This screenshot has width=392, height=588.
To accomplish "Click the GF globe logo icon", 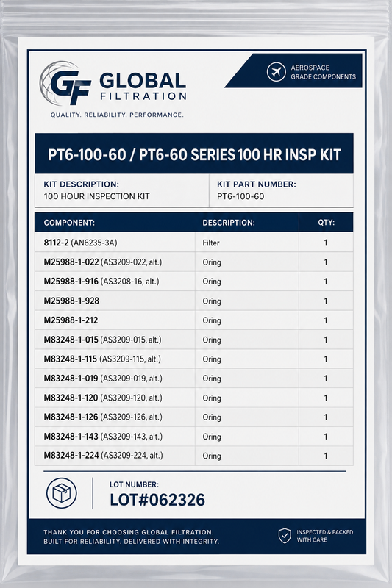I will 65,84.
